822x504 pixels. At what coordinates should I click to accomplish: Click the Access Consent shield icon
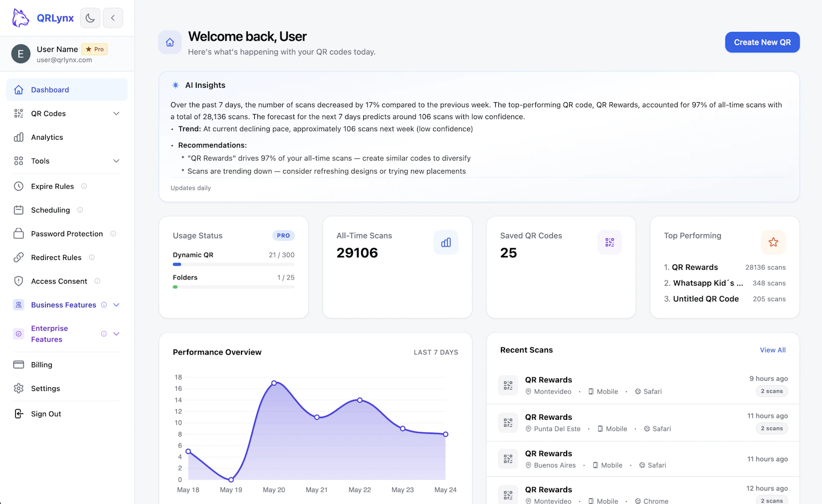18,281
